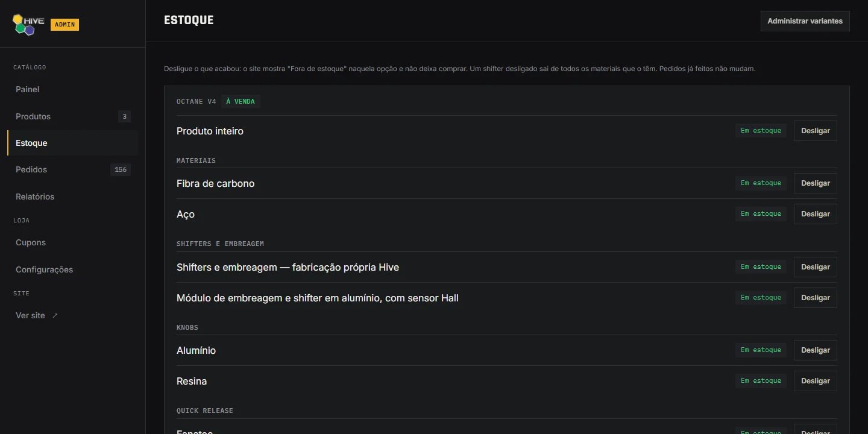This screenshot has width=868, height=434.
Task: Disable the Alumínio knob option
Action: tap(815, 350)
